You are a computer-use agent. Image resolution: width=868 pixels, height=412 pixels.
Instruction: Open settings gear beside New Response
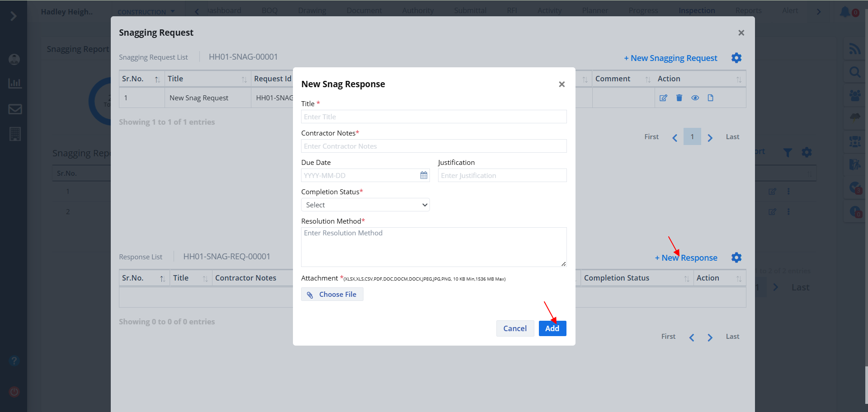click(x=736, y=257)
